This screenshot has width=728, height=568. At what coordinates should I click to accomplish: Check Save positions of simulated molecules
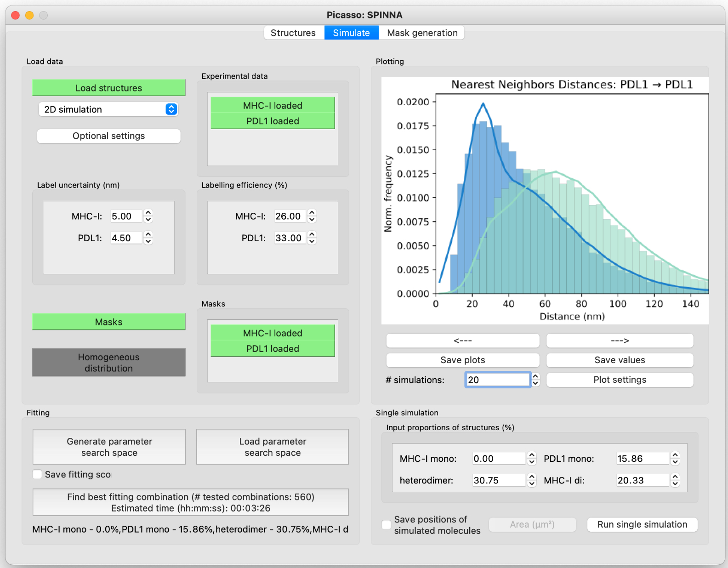click(x=387, y=525)
